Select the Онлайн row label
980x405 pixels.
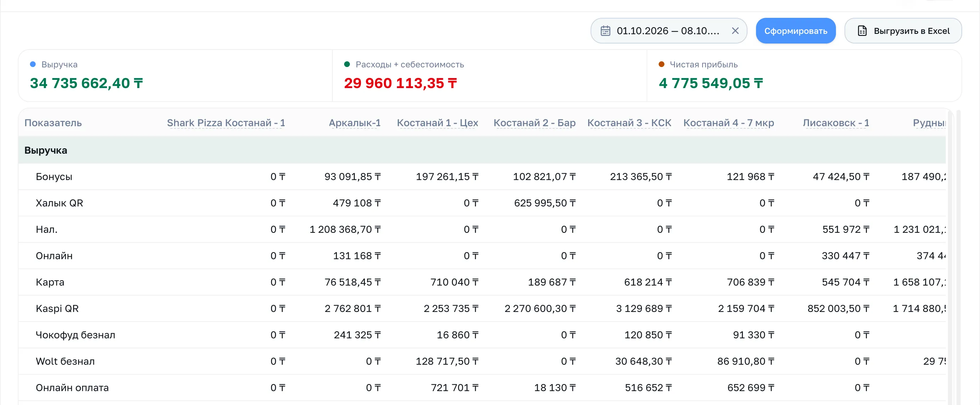(x=54, y=256)
